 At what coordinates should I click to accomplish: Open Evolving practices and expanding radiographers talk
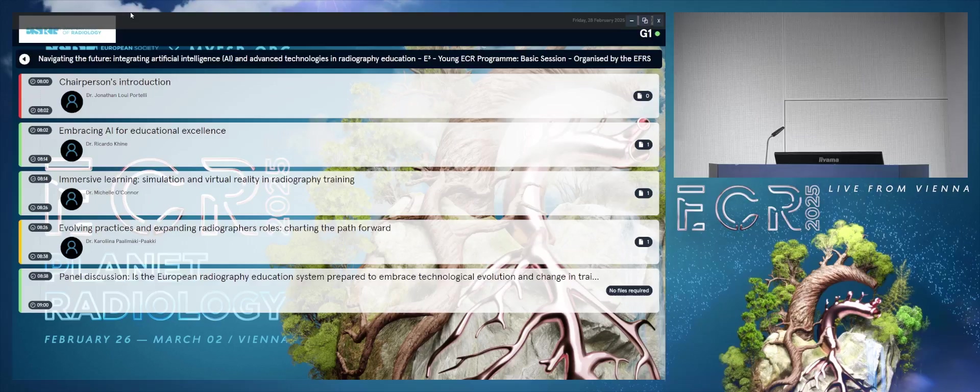point(339,241)
